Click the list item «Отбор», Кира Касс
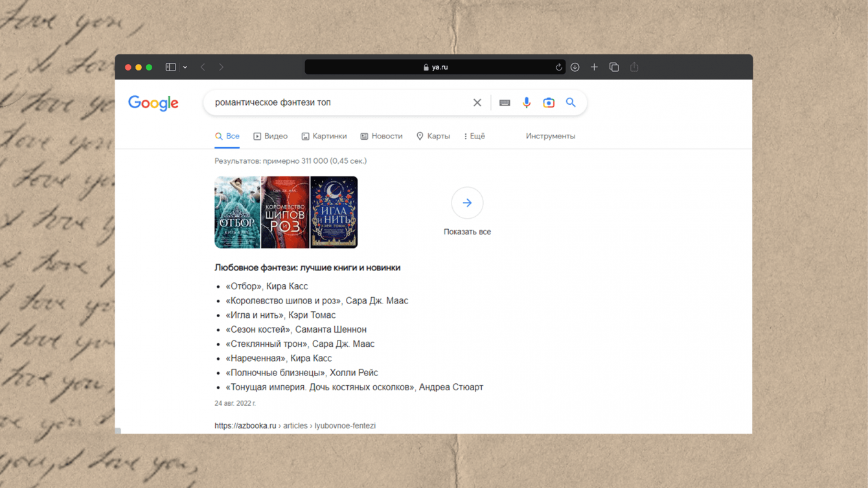 tap(267, 286)
